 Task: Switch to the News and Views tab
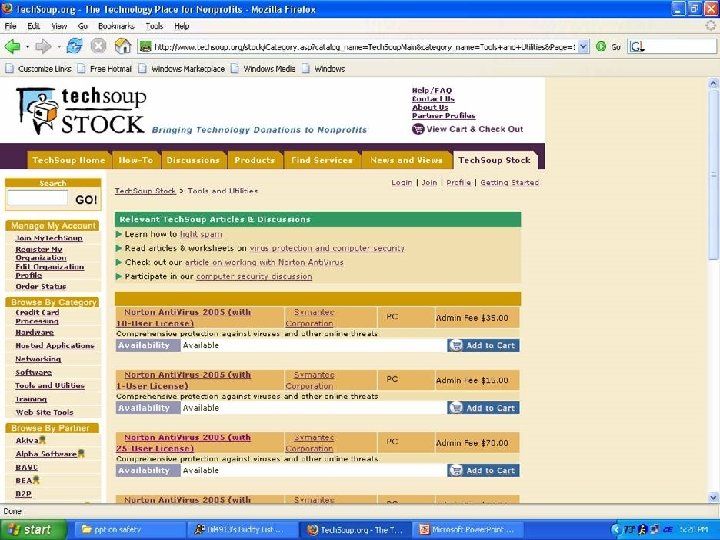(x=406, y=160)
